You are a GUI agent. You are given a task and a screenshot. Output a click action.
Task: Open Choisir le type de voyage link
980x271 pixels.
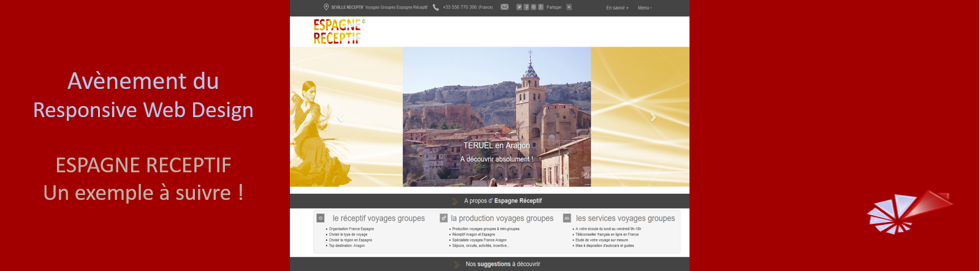(348, 234)
